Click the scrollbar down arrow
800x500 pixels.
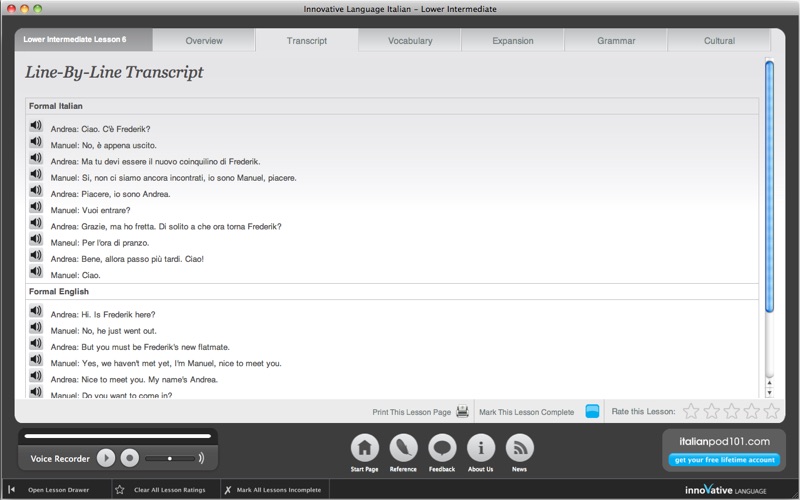pyautogui.click(x=769, y=392)
